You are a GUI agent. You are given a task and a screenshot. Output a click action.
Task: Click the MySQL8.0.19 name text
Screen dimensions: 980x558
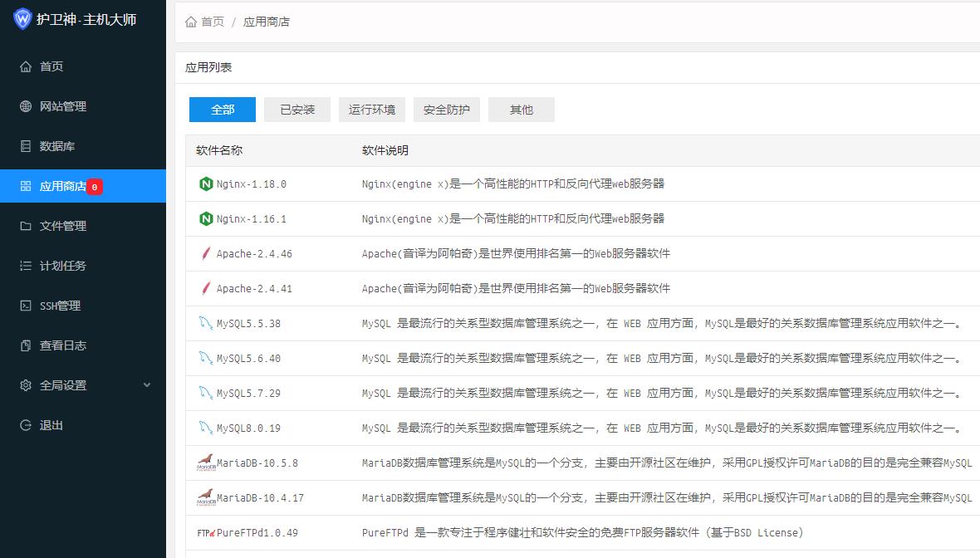point(249,428)
